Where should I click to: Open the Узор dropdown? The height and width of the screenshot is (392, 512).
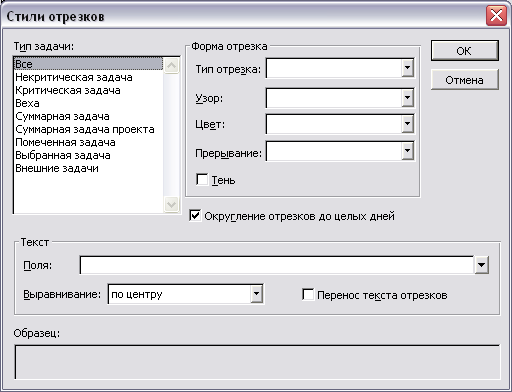pyautogui.click(x=407, y=98)
